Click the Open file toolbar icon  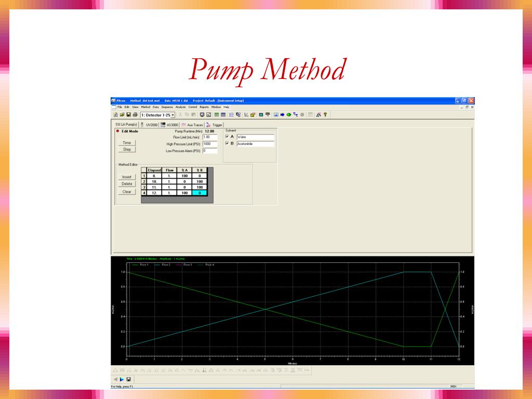[122, 114]
